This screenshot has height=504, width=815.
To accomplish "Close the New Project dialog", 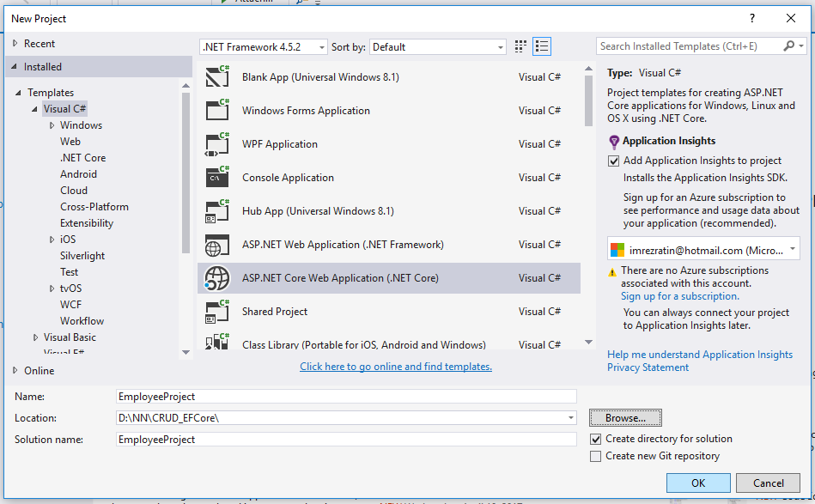I will (x=791, y=19).
